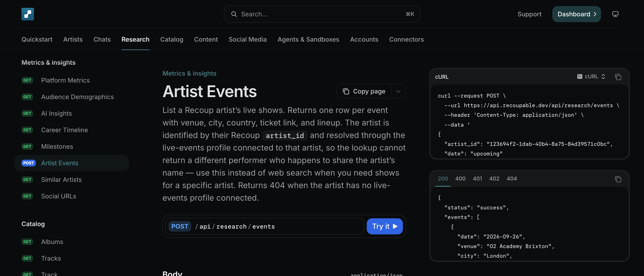Screen dimensions: 644x276
Task: Click the "status": "success" response line
Action: (x=477, y=208)
